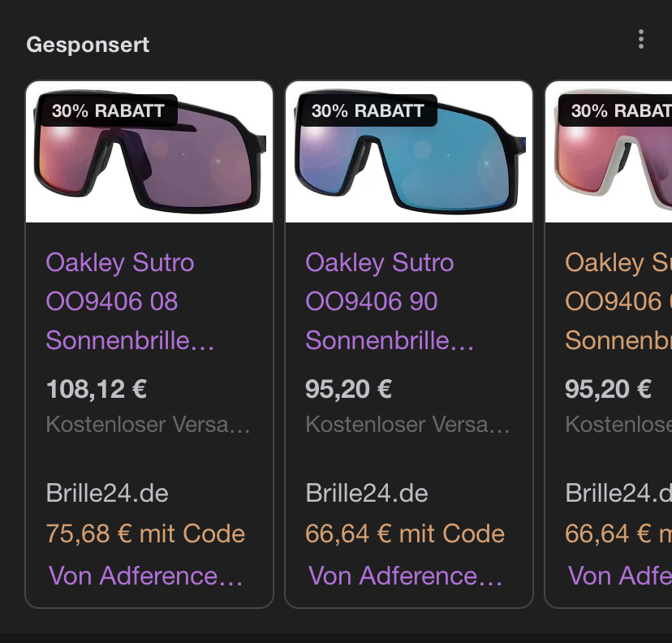Click the 108,12 € price
Viewport: 672px width, 643px height.
tap(97, 389)
